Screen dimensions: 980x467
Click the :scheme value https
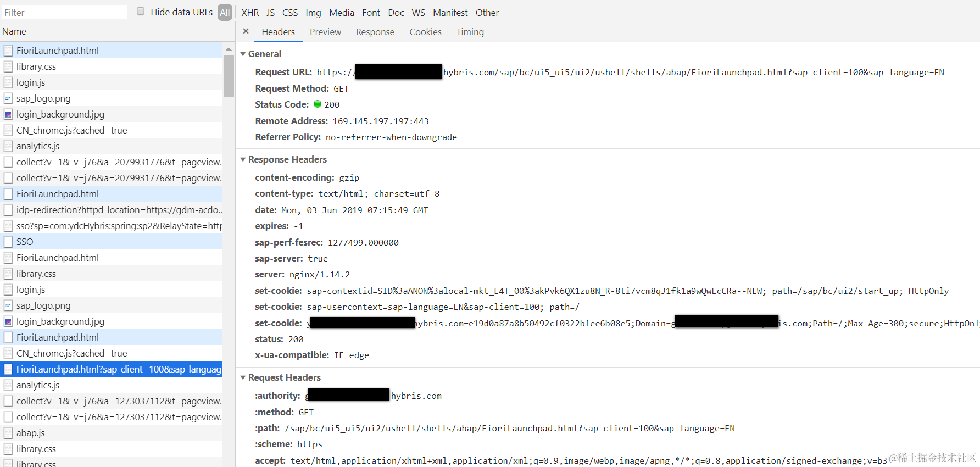pyautogui.click(x=310, y=444)
